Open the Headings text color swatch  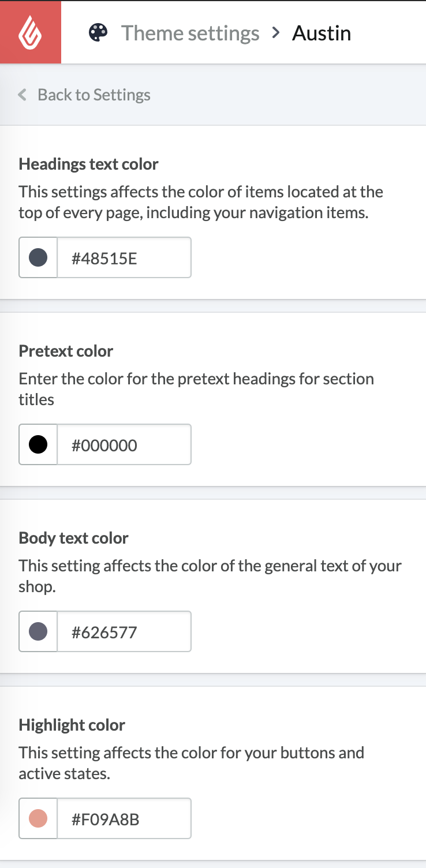(x=38, y=257)
